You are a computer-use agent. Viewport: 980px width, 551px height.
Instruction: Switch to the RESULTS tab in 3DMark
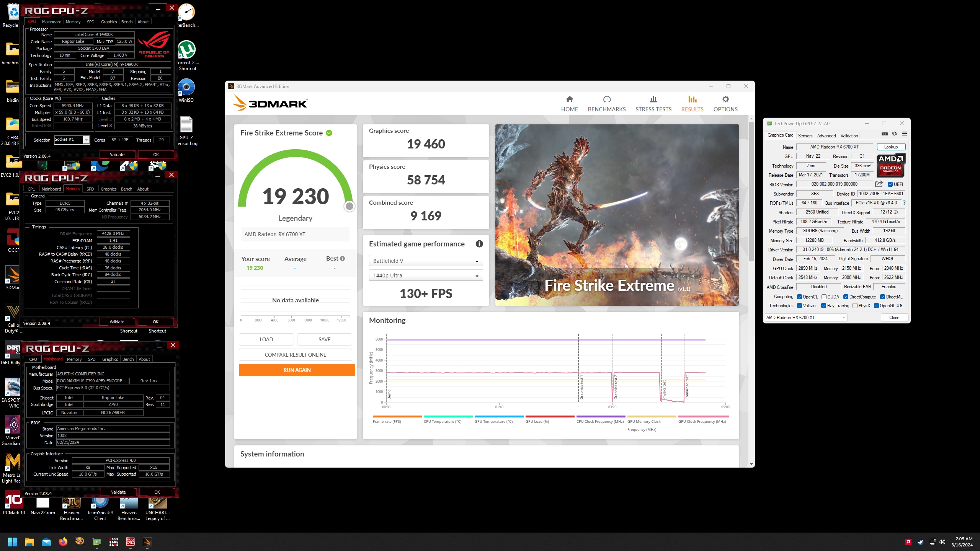click(692, 104)
